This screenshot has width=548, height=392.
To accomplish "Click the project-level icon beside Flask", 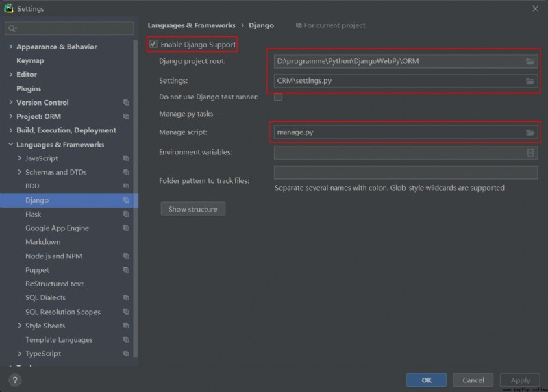I will coord(126,214).
